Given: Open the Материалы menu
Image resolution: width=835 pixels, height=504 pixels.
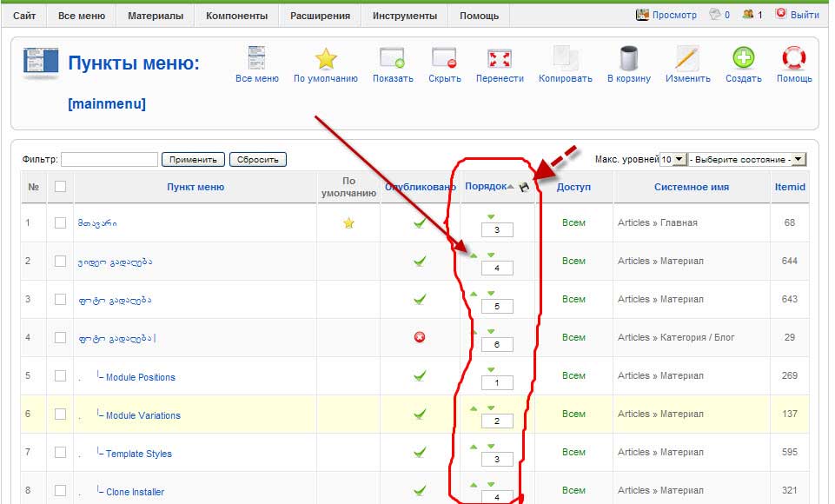Looking at the screenshot, I should 156,16.
